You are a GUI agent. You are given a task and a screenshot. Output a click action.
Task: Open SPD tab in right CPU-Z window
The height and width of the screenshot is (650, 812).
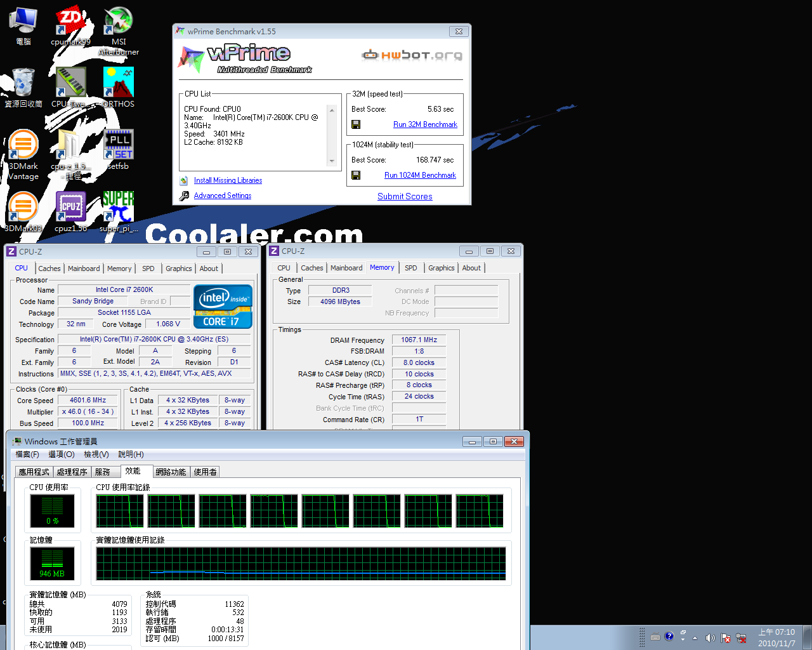[411, 268]
